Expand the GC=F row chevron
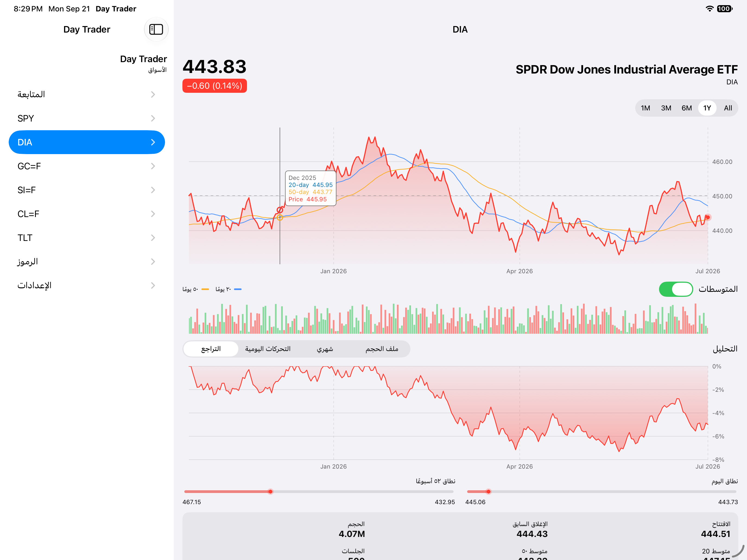This screenshot has width=747, height=560. [x=153, y=166]
